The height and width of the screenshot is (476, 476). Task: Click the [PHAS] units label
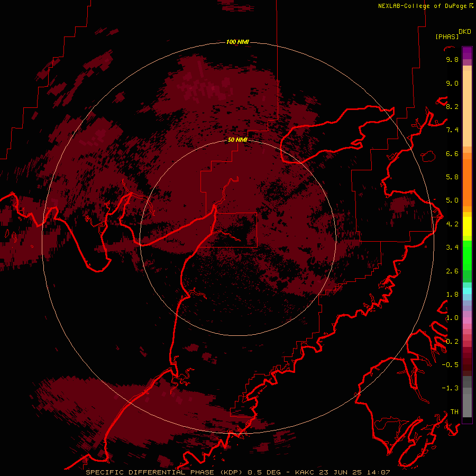(447, 37)
